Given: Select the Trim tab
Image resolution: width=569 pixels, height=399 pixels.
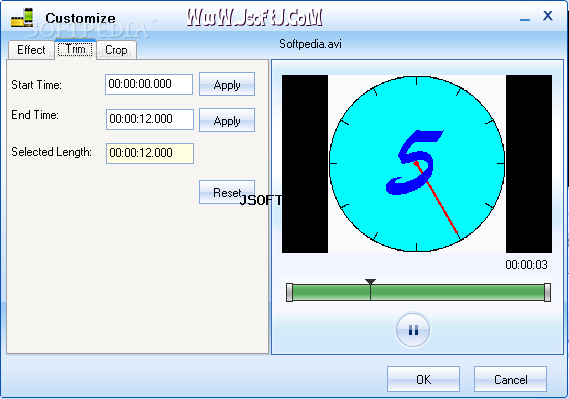Looking at the screenshot, I should point(75,49).
